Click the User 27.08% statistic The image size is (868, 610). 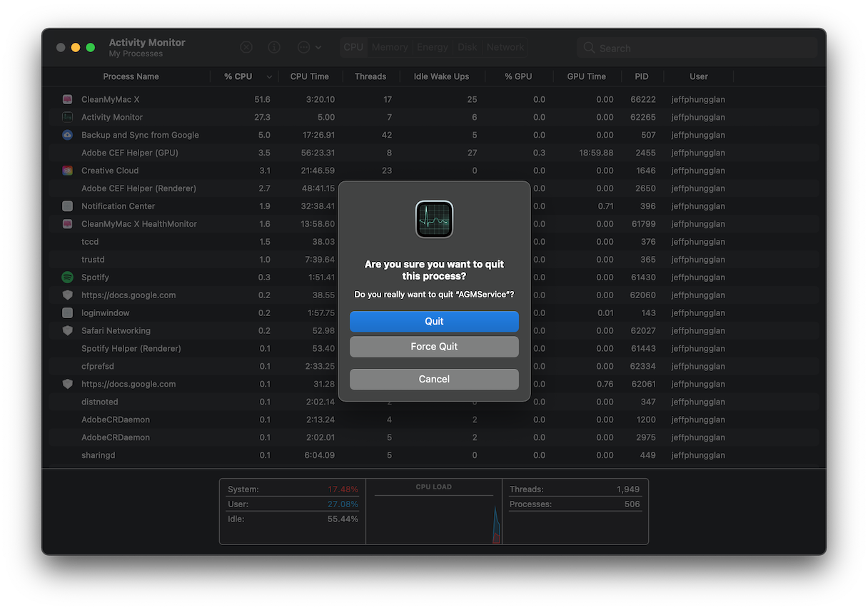click(293, 504)
